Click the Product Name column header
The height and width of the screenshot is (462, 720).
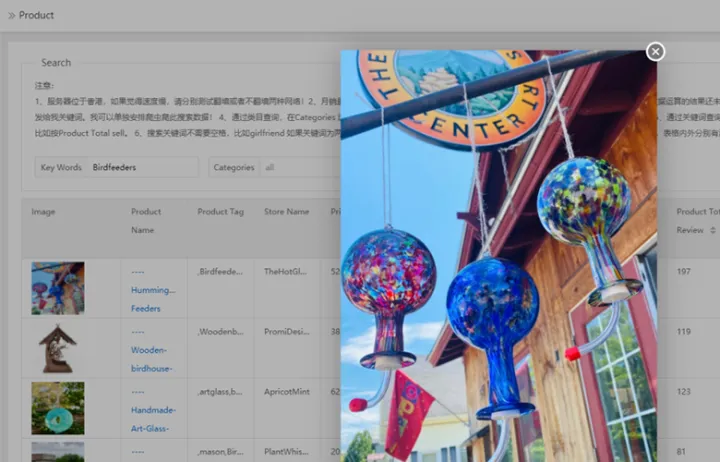point(146,221)
